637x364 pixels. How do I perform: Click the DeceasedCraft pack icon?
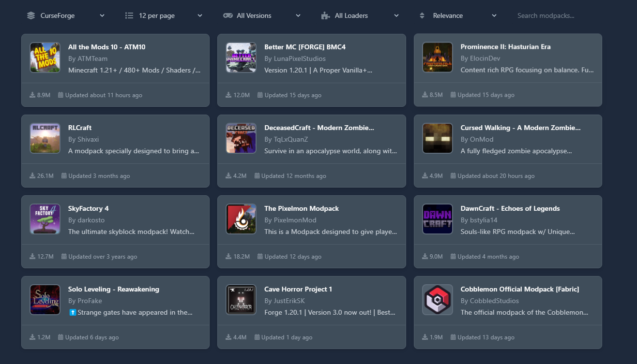pyautogui.click(x=241, y=138)
